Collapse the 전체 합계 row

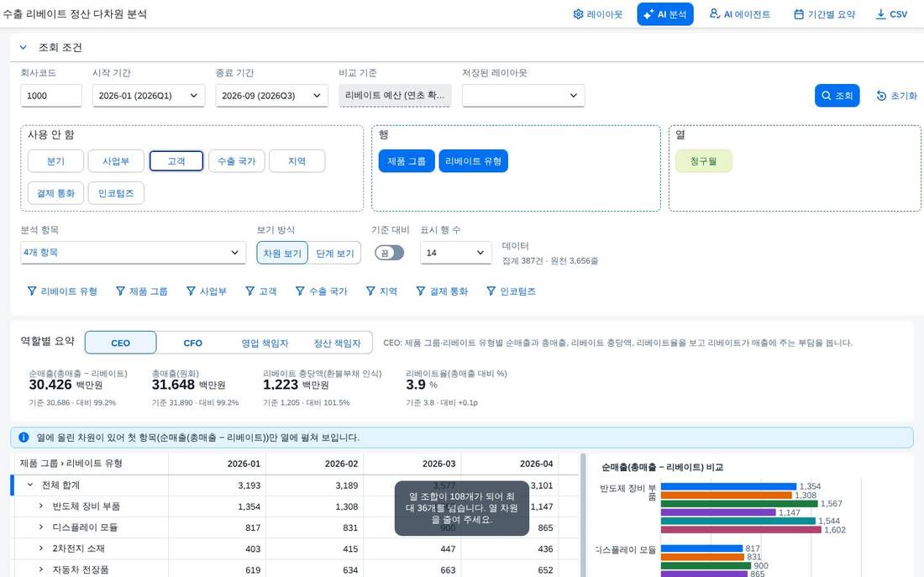pos(30,485)
